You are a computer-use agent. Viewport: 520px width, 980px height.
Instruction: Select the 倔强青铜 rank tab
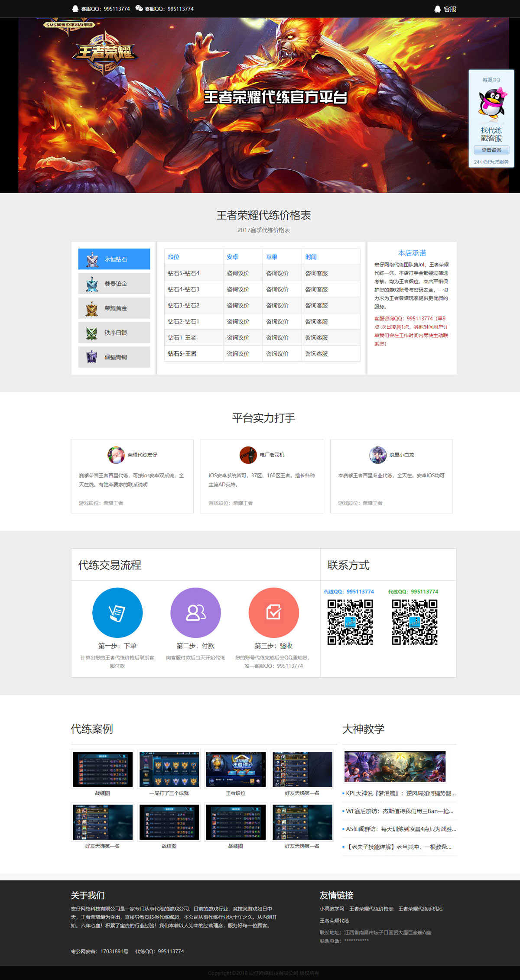[114, 357]
